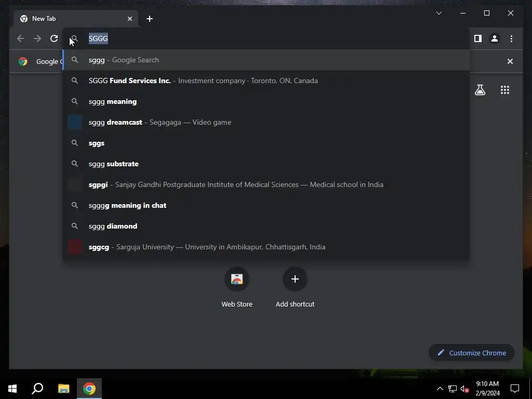
Task: Click the browser back arrow
Action: [21, 38]
